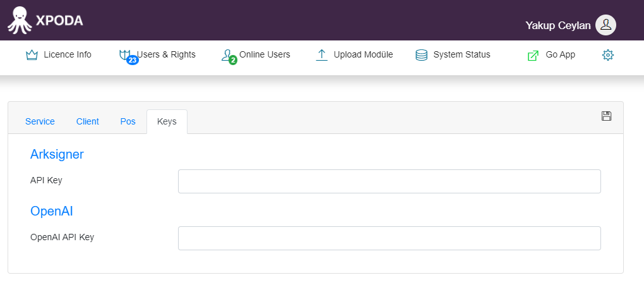Open the System Status text link
644x304 pixels.
(x=462, y=54)
